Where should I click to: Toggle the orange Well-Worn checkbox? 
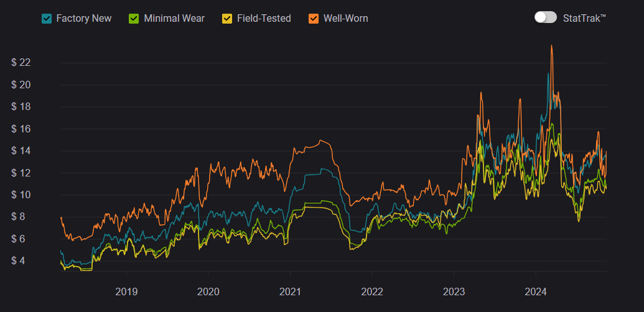314,18
